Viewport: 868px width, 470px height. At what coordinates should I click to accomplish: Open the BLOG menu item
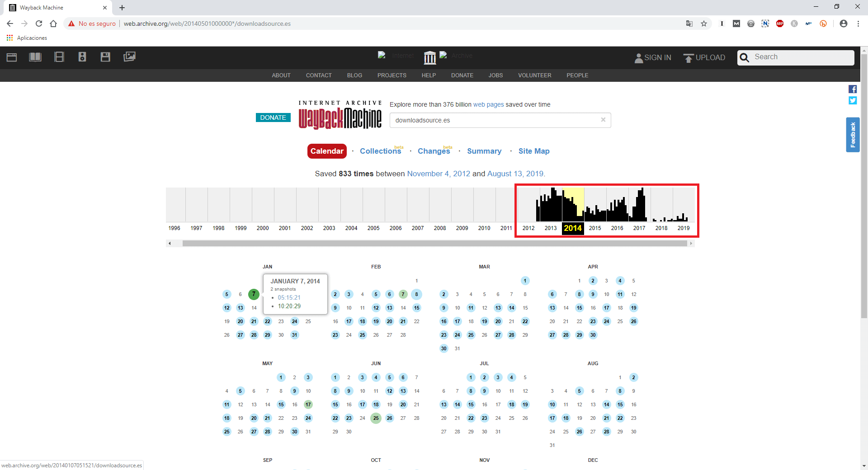[x=354, y=75]
